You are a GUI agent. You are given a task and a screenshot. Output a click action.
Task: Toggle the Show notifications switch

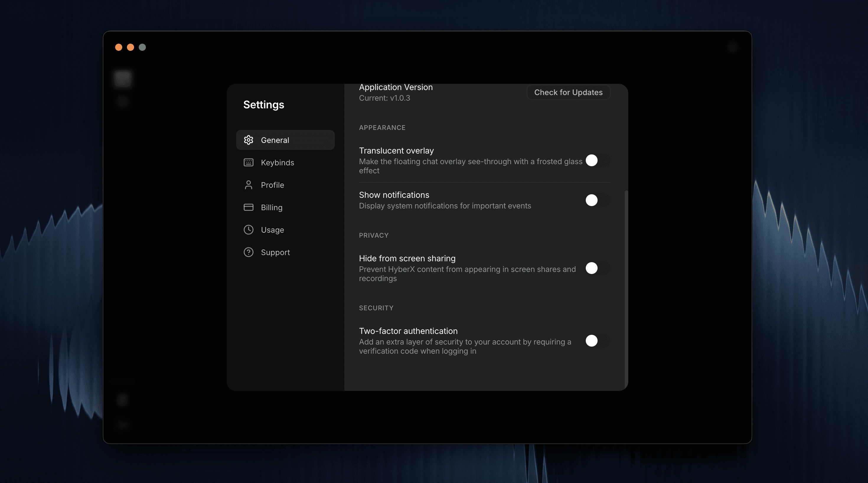click(x=598, y=200)
